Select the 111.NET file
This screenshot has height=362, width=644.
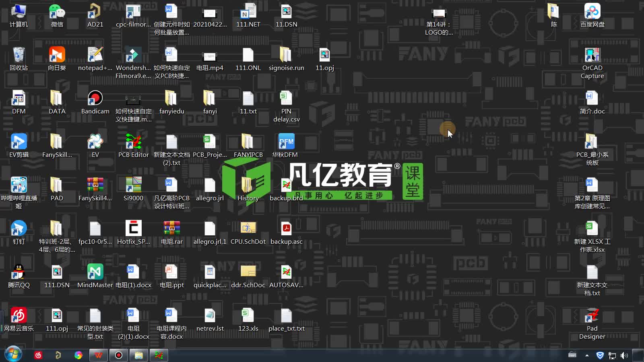click(x=248, y=16)
